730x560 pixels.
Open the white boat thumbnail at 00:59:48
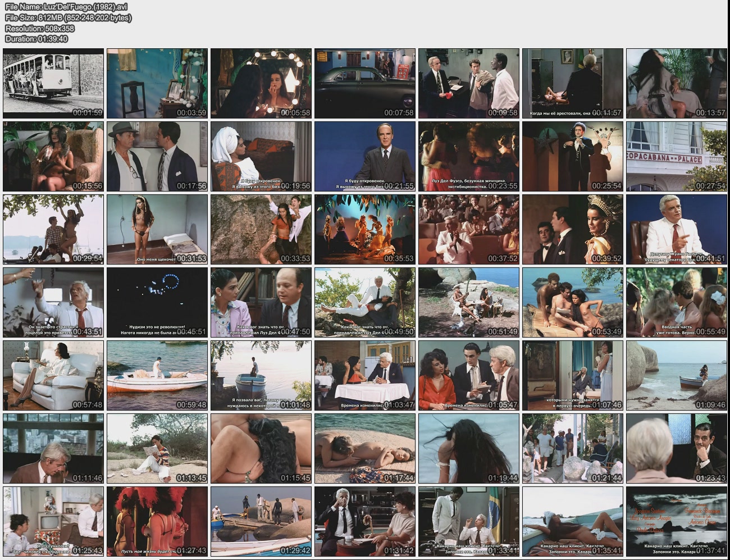(157, 375)
